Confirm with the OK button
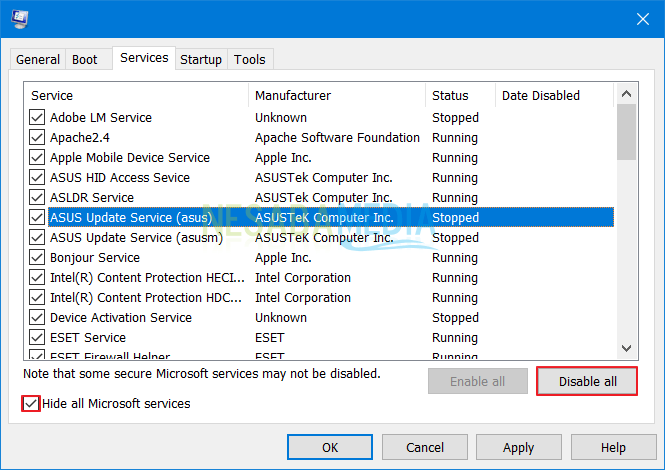The image size is (665, 470). (x=330, y=447)
